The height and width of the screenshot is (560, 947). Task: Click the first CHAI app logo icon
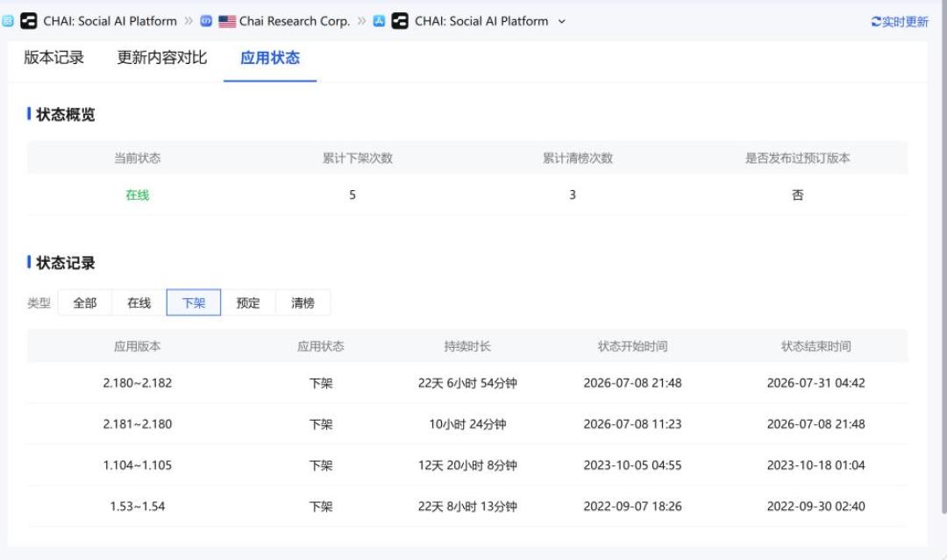click(28, 21)
